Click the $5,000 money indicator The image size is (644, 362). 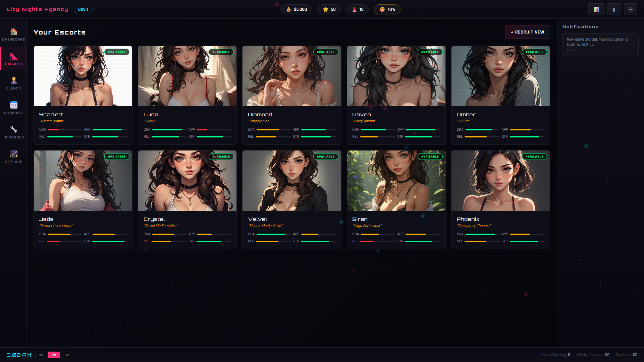[x=296, y=9]
